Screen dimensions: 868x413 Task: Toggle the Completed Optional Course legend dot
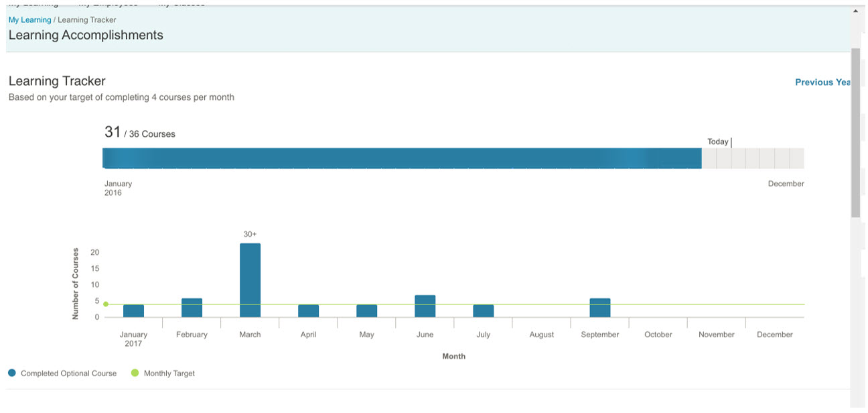coord(12,373)
